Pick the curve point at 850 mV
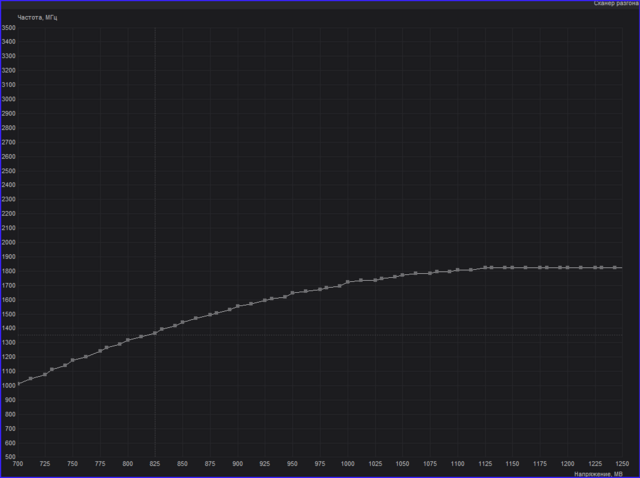Image resolution: width=640 pixels, height=478 pixels. (182, 322)
